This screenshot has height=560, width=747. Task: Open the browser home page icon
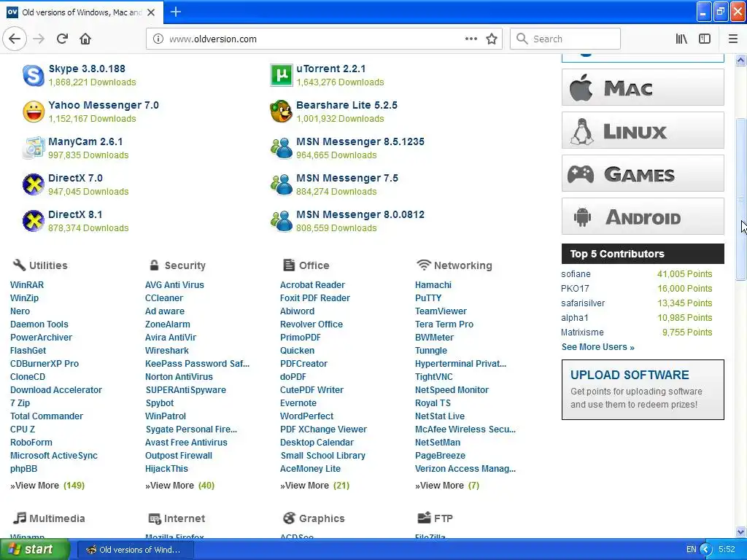[85, 39]
